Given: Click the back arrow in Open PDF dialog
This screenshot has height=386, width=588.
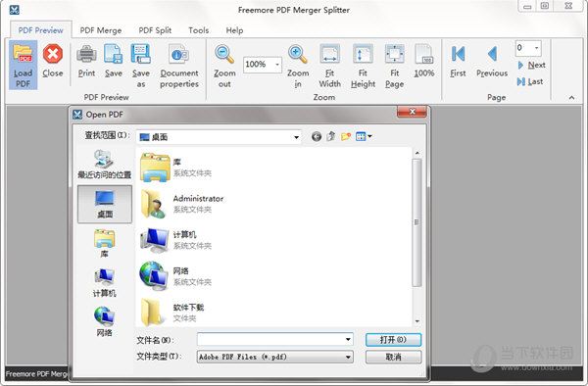Looking at the screenshot, I should (x=317, y=136).
